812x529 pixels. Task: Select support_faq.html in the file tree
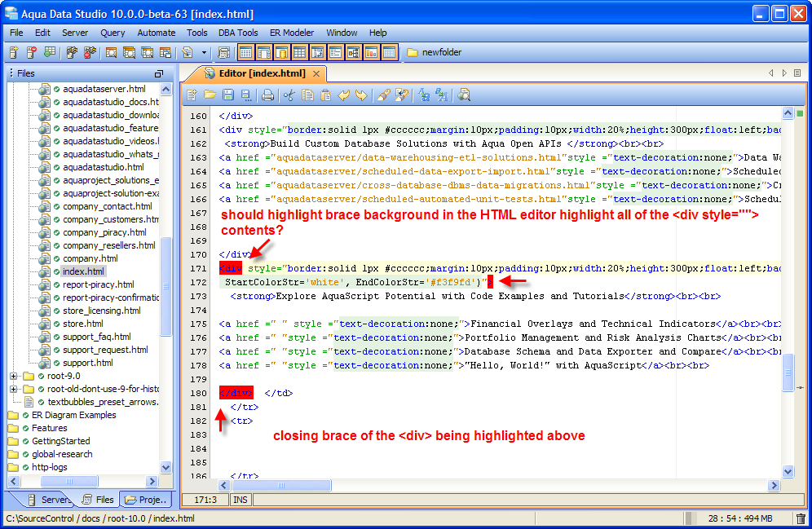(x=97, y=337)
